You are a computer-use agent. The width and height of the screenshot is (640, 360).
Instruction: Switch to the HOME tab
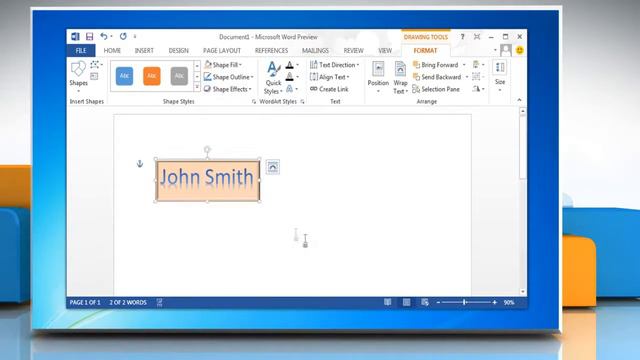tap(112, 51)
